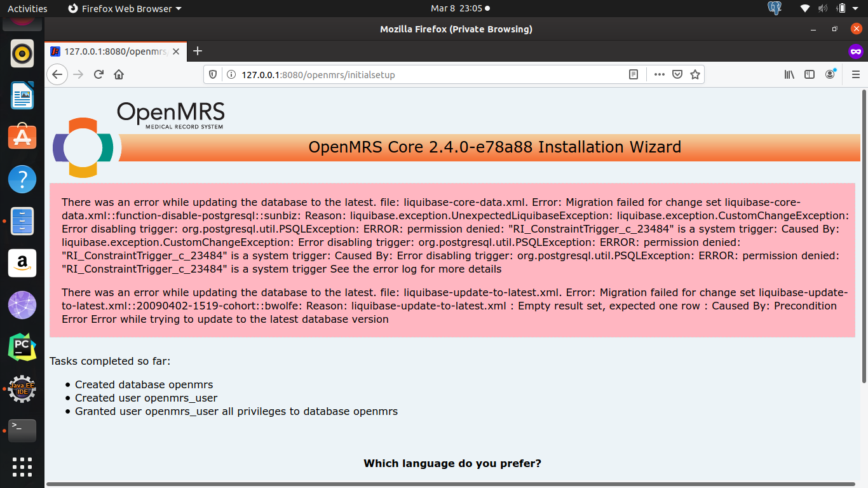
Task: Open Terminal from the dock
Action: click(22, 431)
